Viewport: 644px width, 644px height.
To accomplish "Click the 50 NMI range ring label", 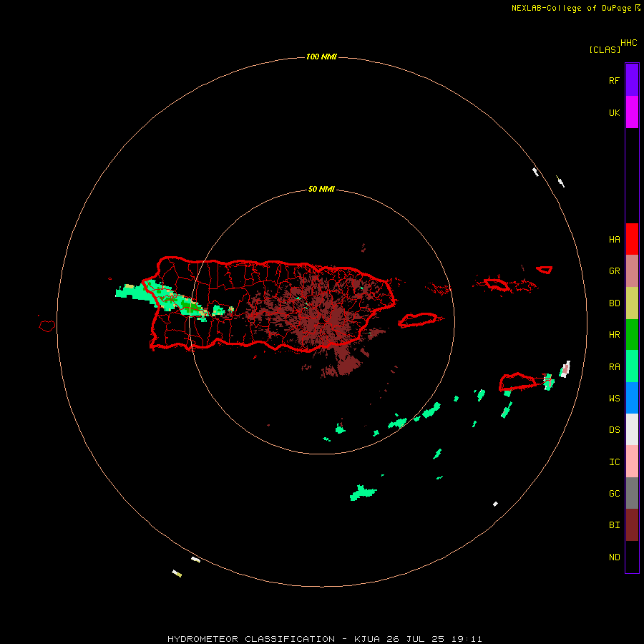I will pyautogui.click(x=321, y=189).
